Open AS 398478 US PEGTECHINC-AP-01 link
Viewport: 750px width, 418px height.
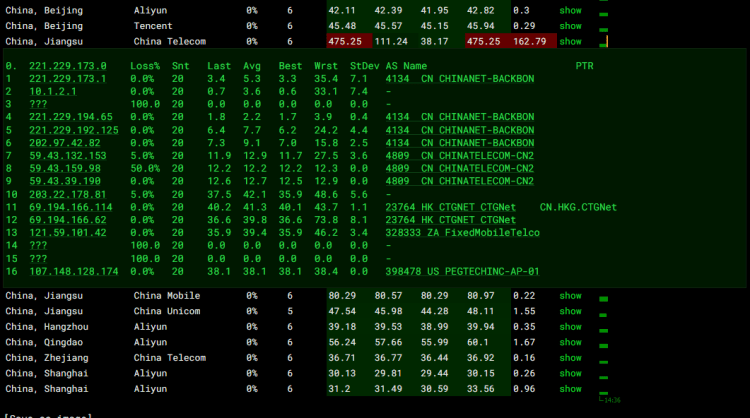[463, 272]
